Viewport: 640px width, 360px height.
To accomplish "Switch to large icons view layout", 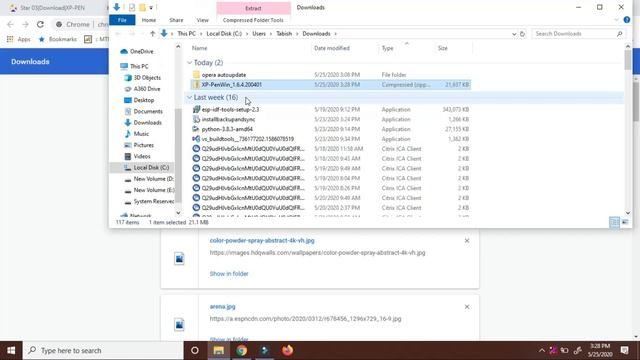I will point(625,222).
